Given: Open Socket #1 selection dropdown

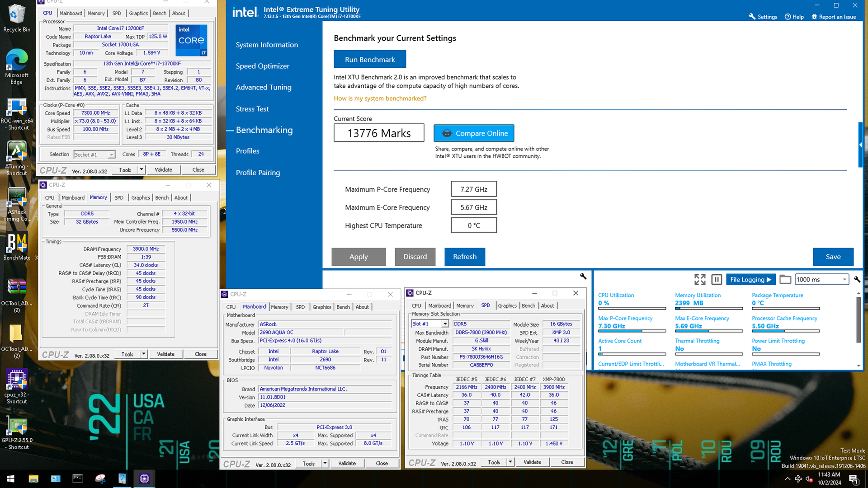Looking at the screenshot, I should (94, 155).
